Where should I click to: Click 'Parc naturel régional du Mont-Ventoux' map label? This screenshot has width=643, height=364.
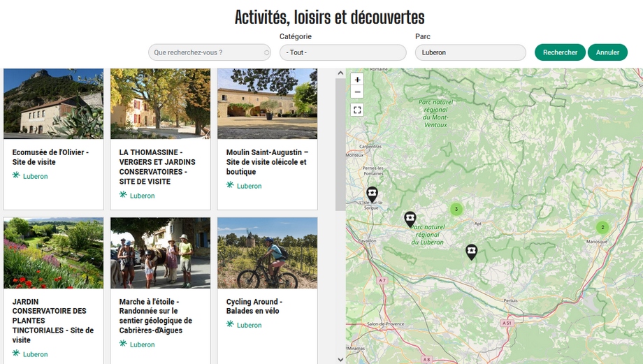[x=435, y=113]
